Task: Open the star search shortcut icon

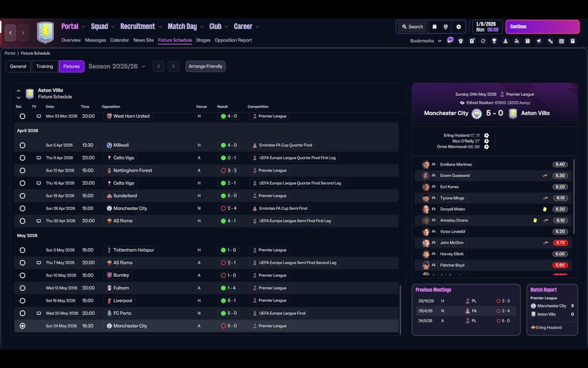Action: point(550,41)
